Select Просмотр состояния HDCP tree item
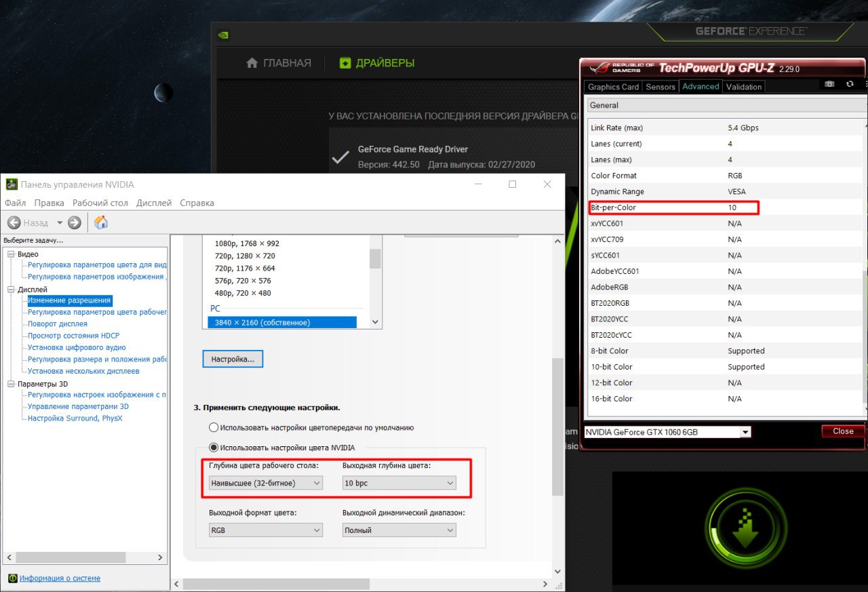Viewport: 868px width, 592px height. click(x=74, y=336)
